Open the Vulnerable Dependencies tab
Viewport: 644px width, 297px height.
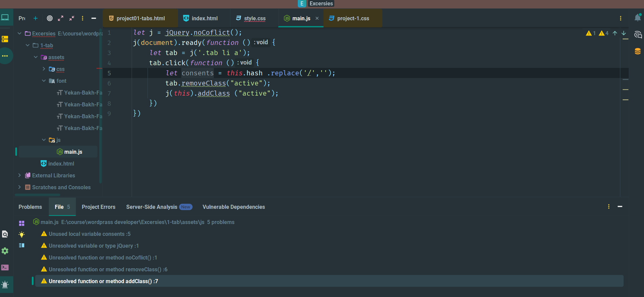tap(234, 207)
